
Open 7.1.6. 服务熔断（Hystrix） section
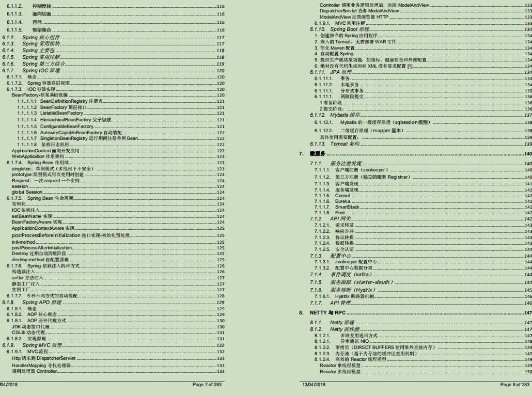[421, 290]
